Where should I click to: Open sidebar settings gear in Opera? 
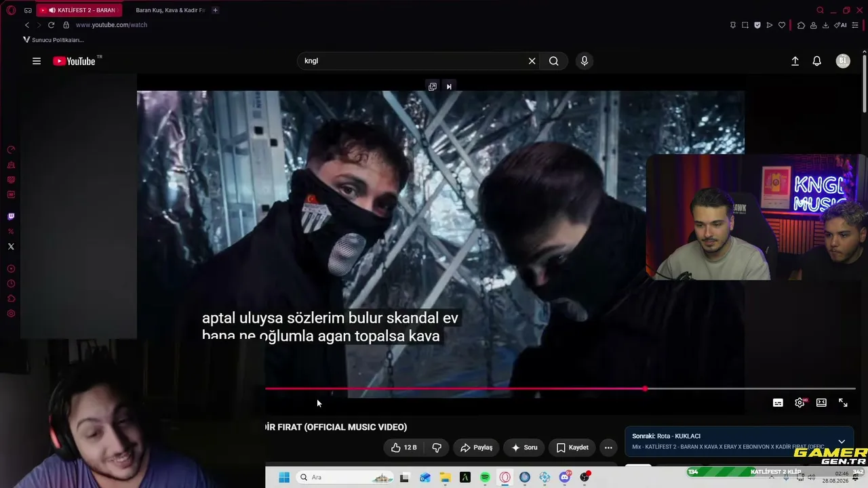(11, 314)
